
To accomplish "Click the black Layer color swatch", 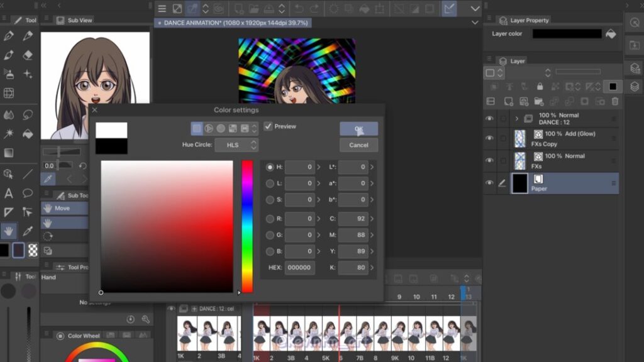I will pyautogui.click(x=567, y=34).
